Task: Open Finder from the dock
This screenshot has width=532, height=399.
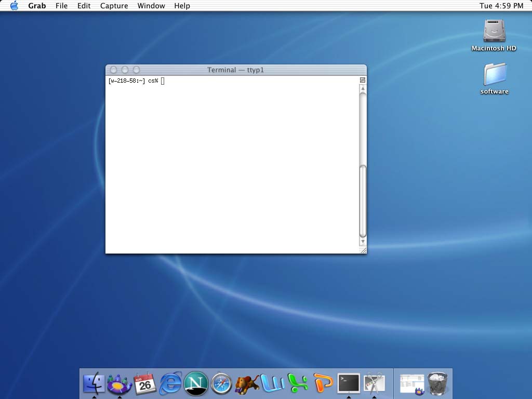Action: coord(94,383)
